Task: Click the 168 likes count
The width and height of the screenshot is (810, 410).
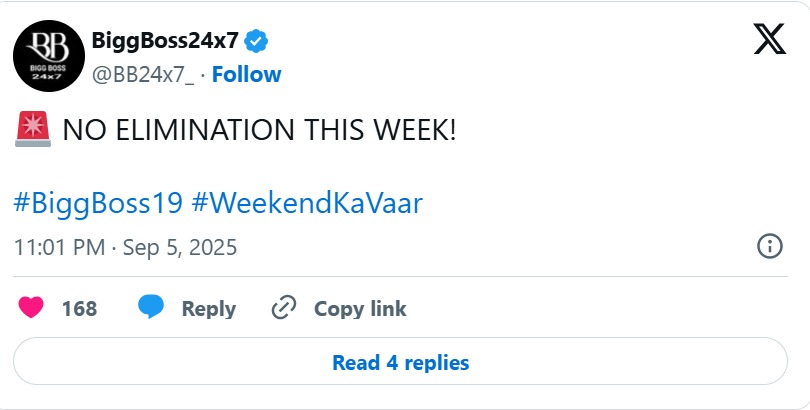Action: pos(79,309)
